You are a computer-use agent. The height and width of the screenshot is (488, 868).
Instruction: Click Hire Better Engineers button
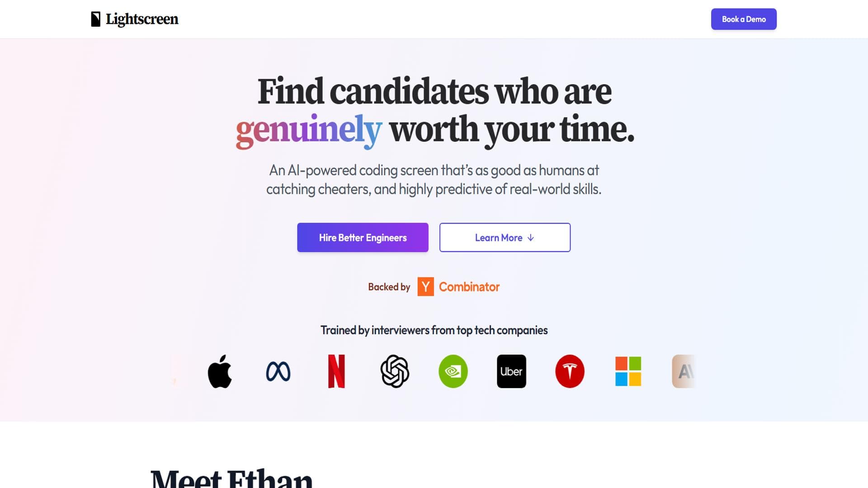[363, 238]
